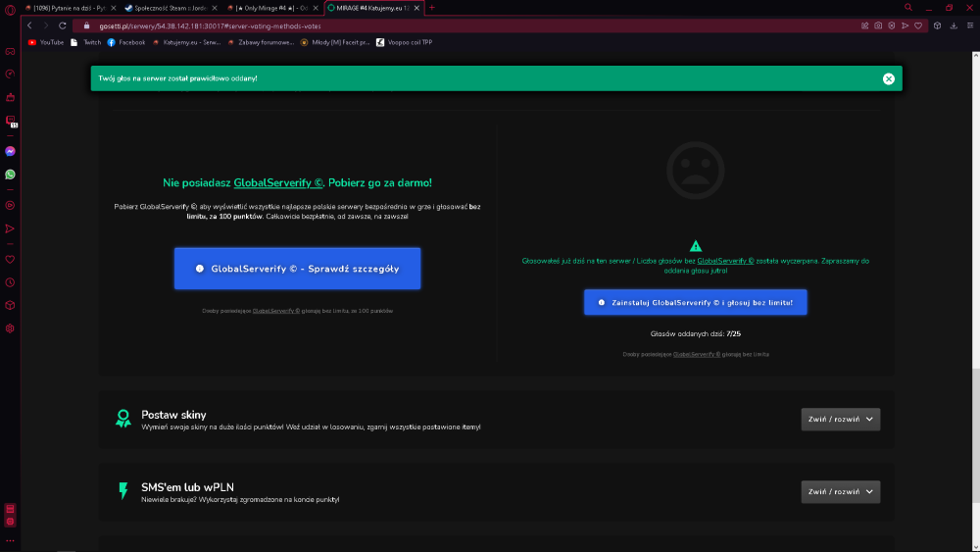Click the 'Postaw skiny' heading
Viewport: 980px width, 552px height.
(x=173, y=415)
